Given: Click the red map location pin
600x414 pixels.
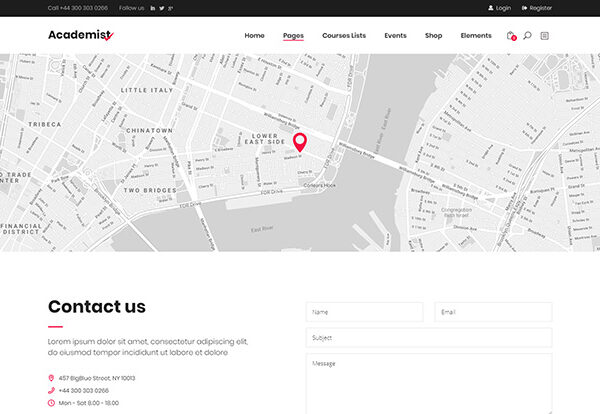Looking at the screenshot, I should click(x=299, y=141).
